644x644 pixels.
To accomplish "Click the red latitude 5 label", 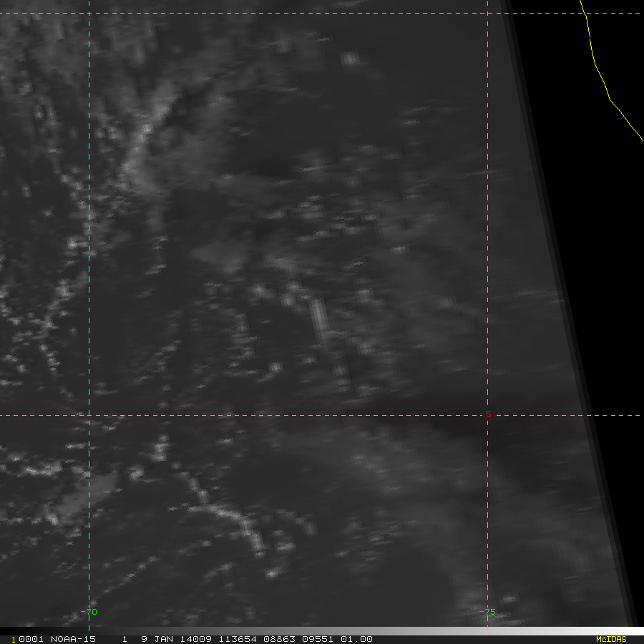I will (489, 415).
